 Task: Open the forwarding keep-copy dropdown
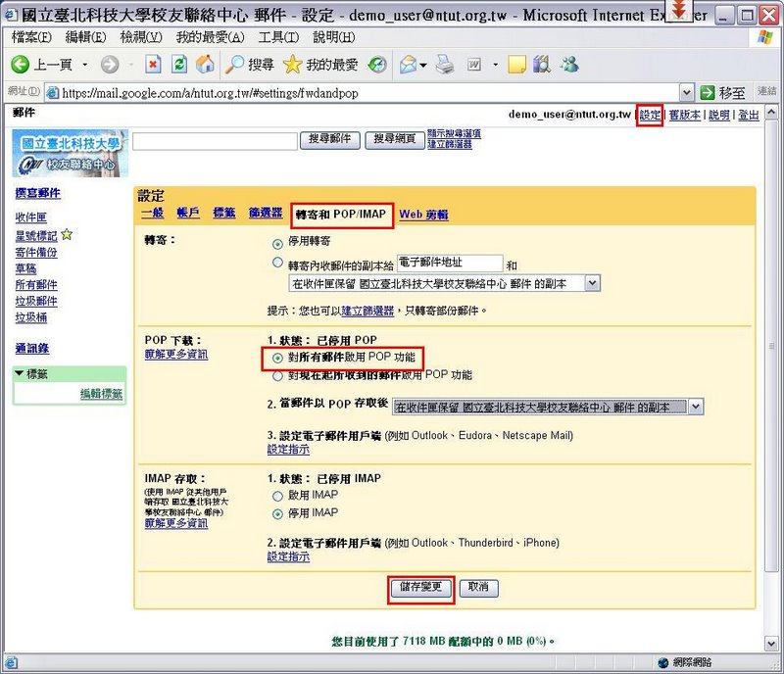click(444, 283)
